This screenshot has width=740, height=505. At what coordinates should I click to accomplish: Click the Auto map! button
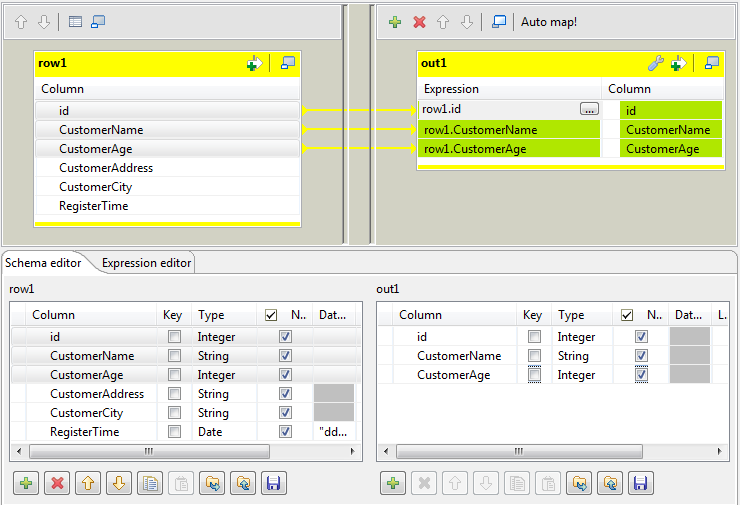click(549, 21)
